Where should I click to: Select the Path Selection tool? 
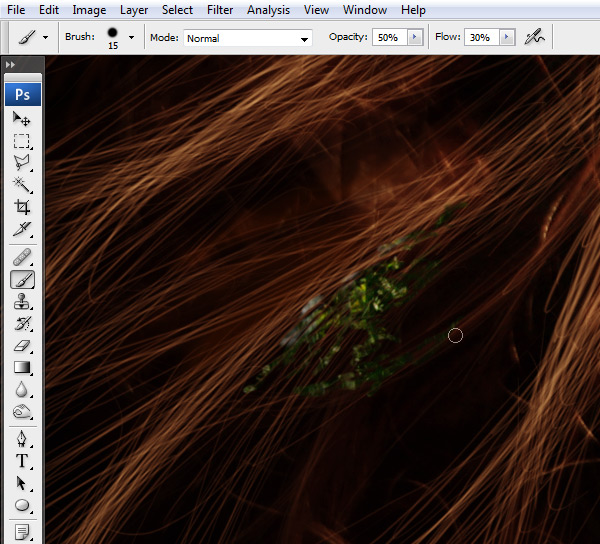(x=22, y=483)
